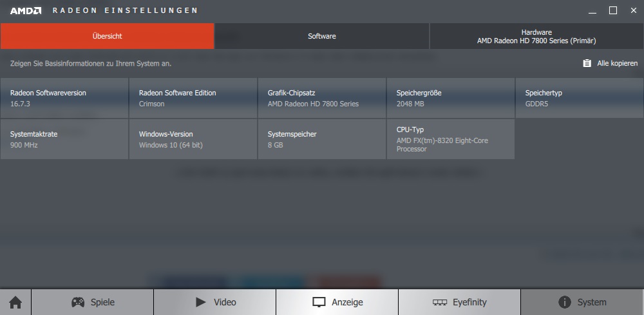Viewport: 644px width, 315px height.
Task: Select the Speichertyp heading
Action: click(544, 93)
